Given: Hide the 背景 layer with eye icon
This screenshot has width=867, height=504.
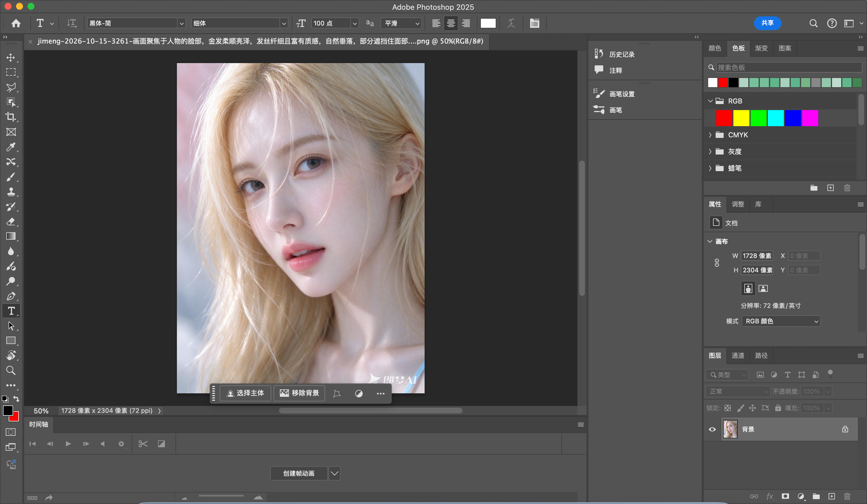Looking at the screenshot, I should [x=712, y=429].
